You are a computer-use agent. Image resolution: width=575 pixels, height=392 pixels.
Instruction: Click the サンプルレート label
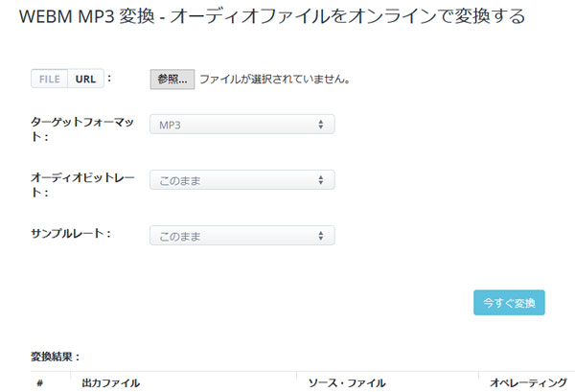[x=70, y=234]
